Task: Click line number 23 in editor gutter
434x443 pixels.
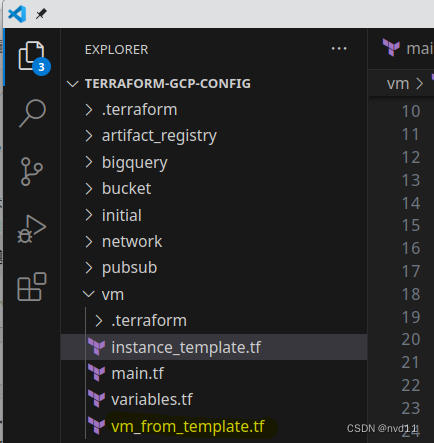Action: pos(411,408)
